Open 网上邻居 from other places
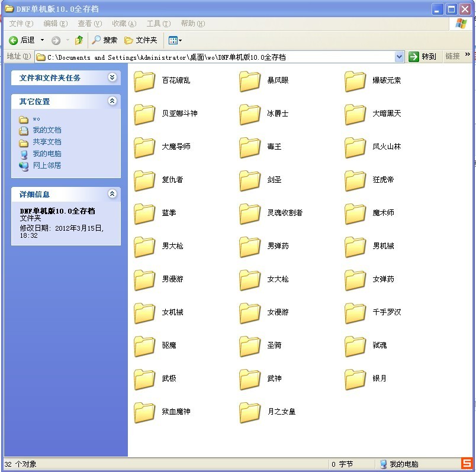Viewport: 476px width, 472px height. pos(47,166)
